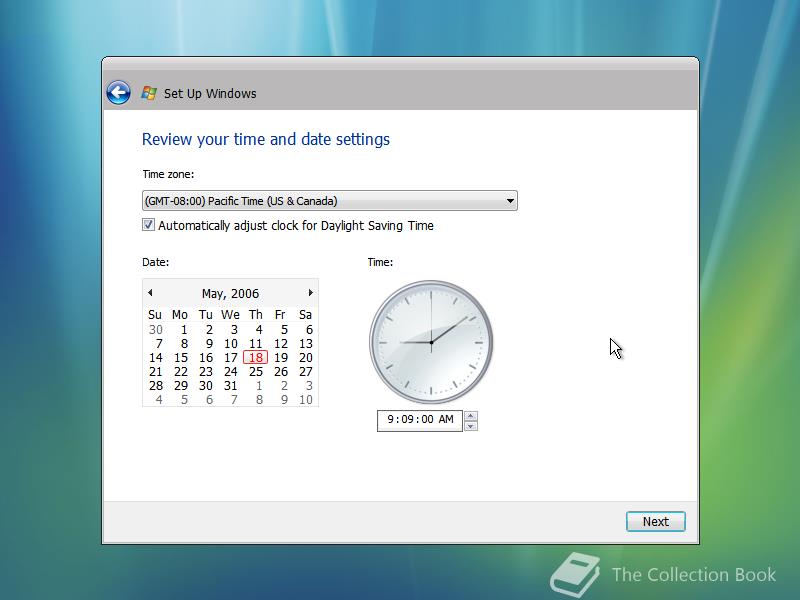Click the May, 2006 calendar header

230,293
